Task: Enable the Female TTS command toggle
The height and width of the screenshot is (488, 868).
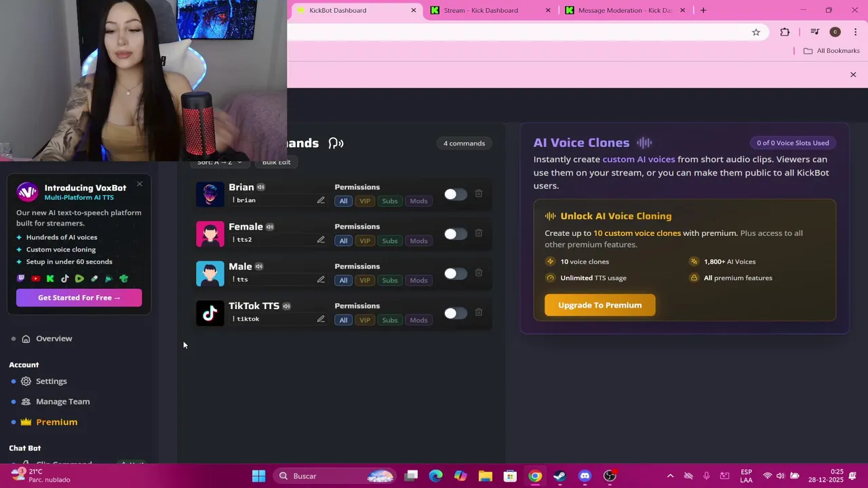Action: coord(456,234)
